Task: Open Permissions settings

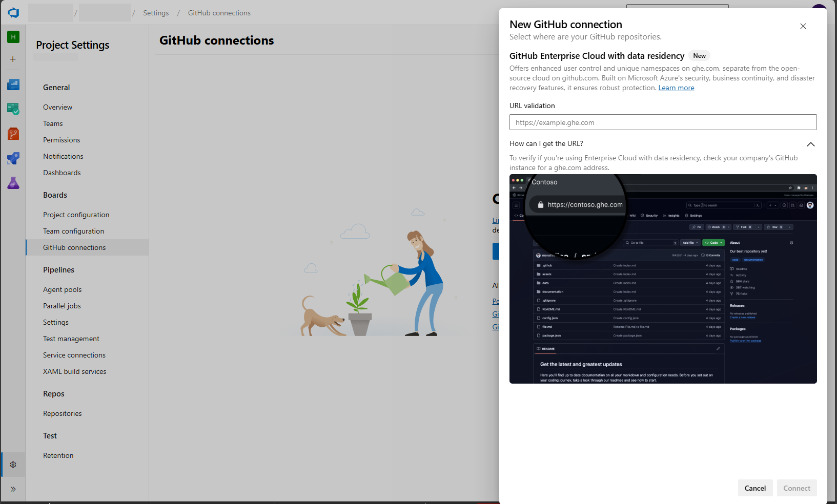Action: [x=62, y=140]
